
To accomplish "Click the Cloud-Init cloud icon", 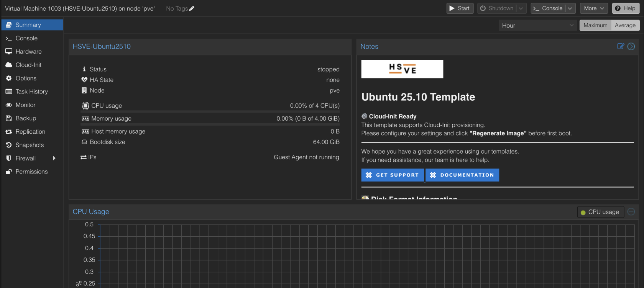I will pos(9,65).
